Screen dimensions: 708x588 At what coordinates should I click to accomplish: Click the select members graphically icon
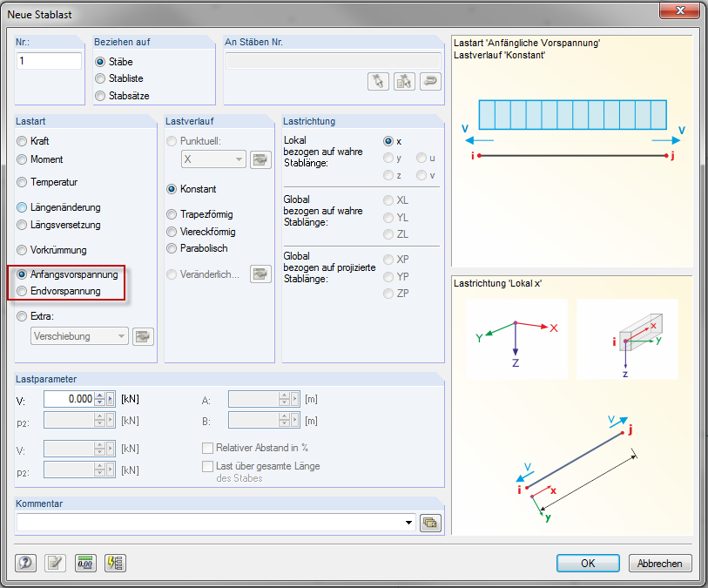[x=378, y=81]
